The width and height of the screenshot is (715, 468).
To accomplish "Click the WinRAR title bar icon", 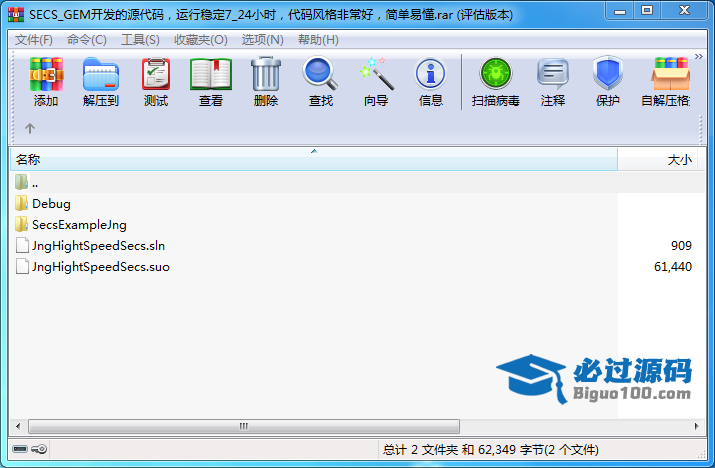I will [x=16, y=15].
